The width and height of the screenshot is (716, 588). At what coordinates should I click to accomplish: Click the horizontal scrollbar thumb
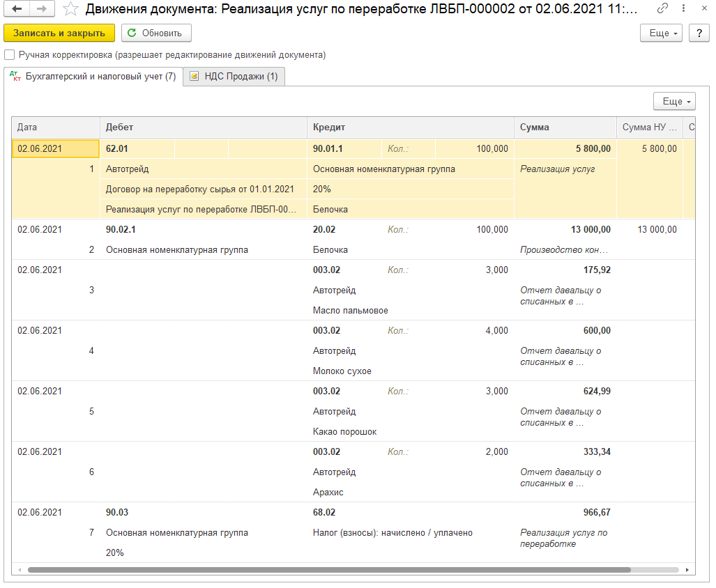[329, 570]
